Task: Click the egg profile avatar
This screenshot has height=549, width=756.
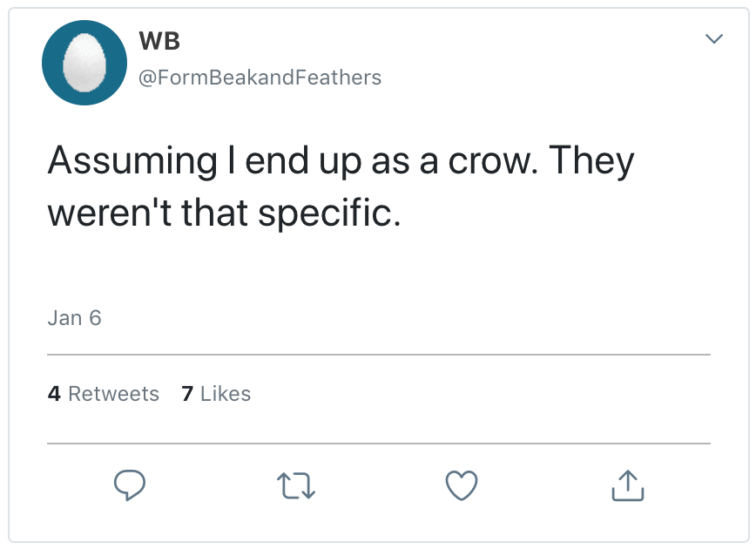Action: coord(84,63)
